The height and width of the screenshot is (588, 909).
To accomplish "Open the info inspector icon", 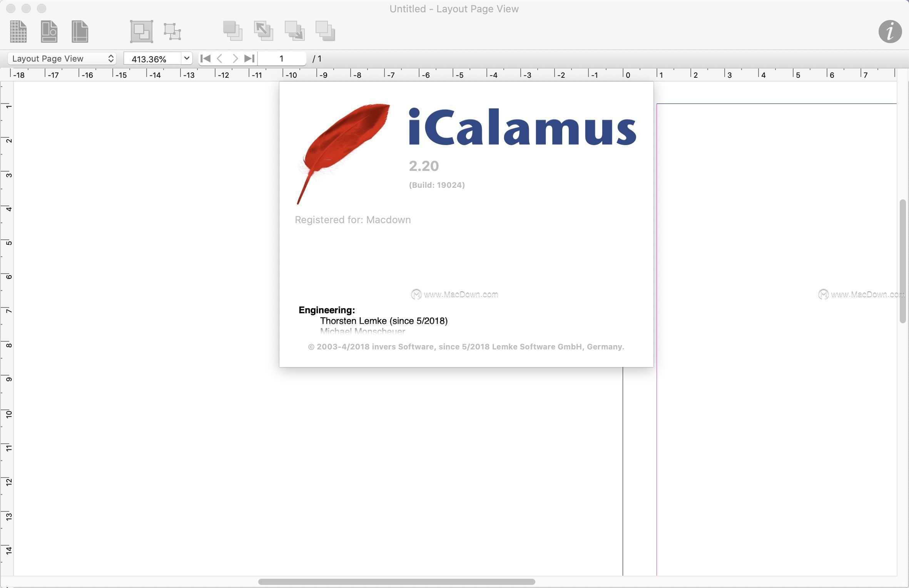I will coord(890,31).
